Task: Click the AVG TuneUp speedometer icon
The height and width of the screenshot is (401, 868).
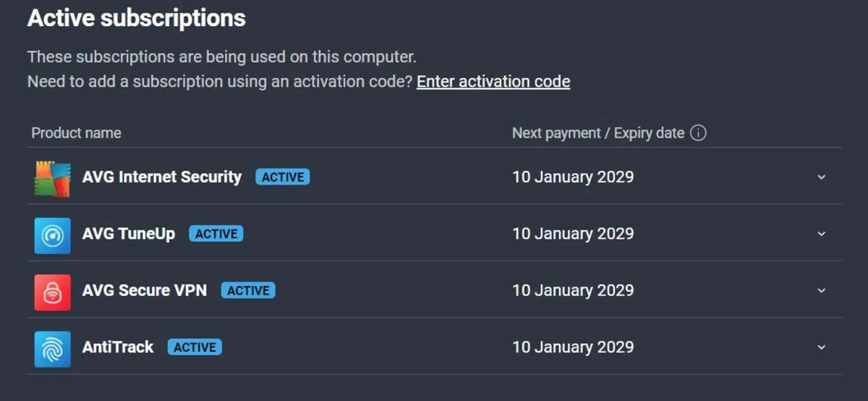Action: (x=52, y=235)
